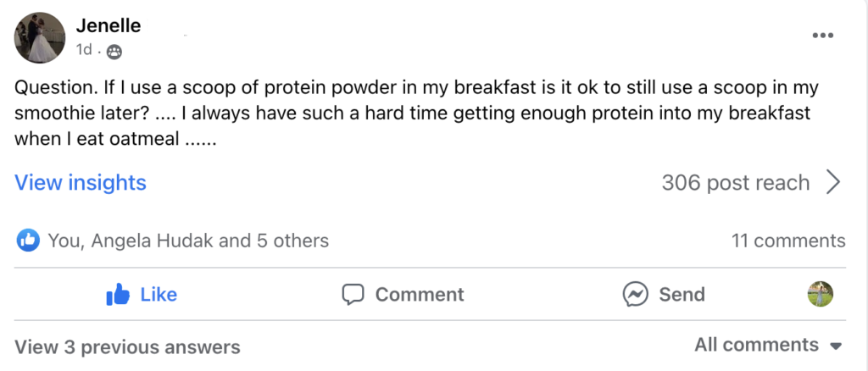Click the small profile avatar beside Send
This screenshot has width=868, height=371.
(821, 294)
